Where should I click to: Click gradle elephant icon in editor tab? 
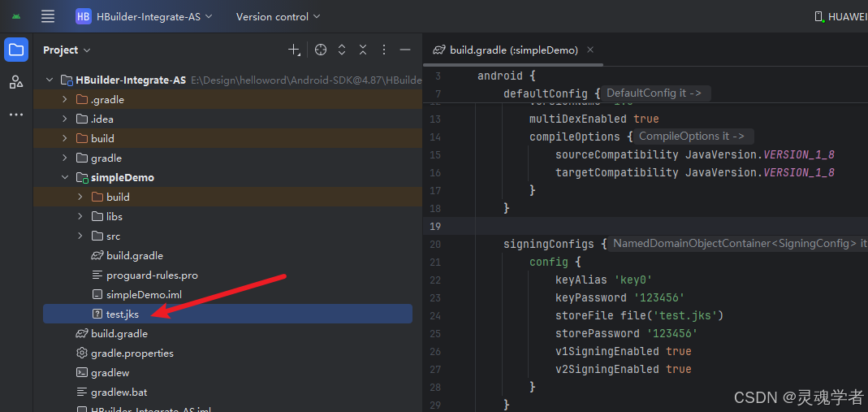pyautogui.click(x=439, y=50)
